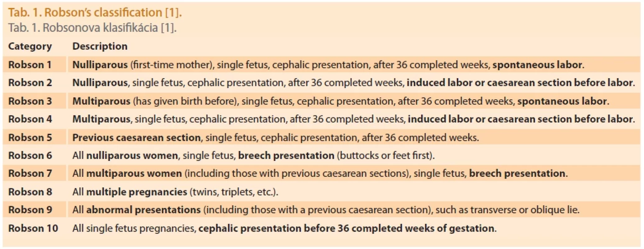Select the 'Robson 8' row label

[x=30, y=192]
